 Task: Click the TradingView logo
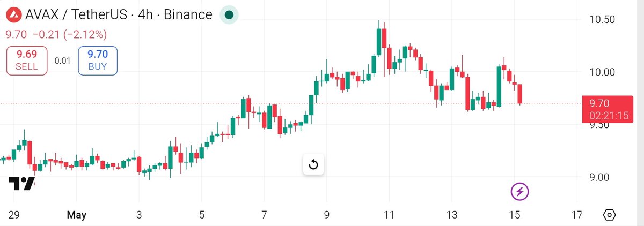(x=21, y=183)
